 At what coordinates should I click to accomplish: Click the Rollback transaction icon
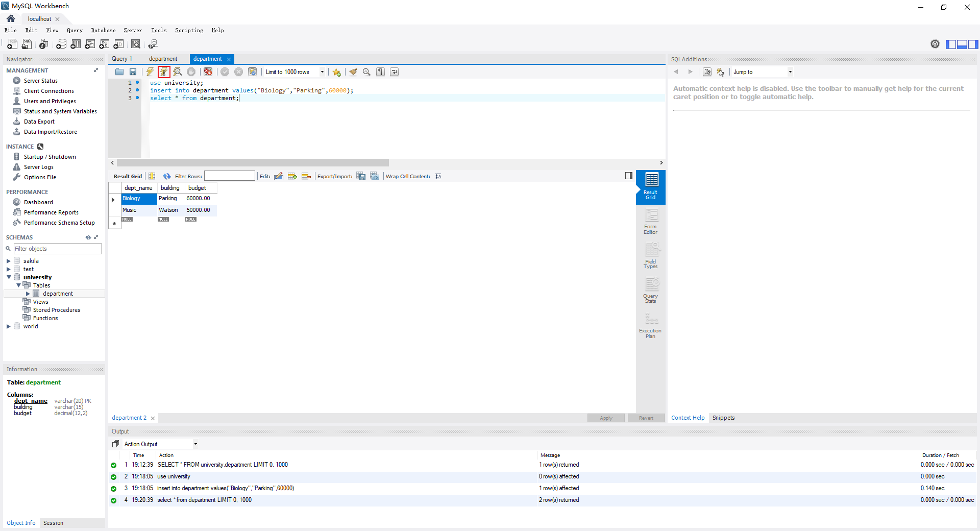click(238, 72)
